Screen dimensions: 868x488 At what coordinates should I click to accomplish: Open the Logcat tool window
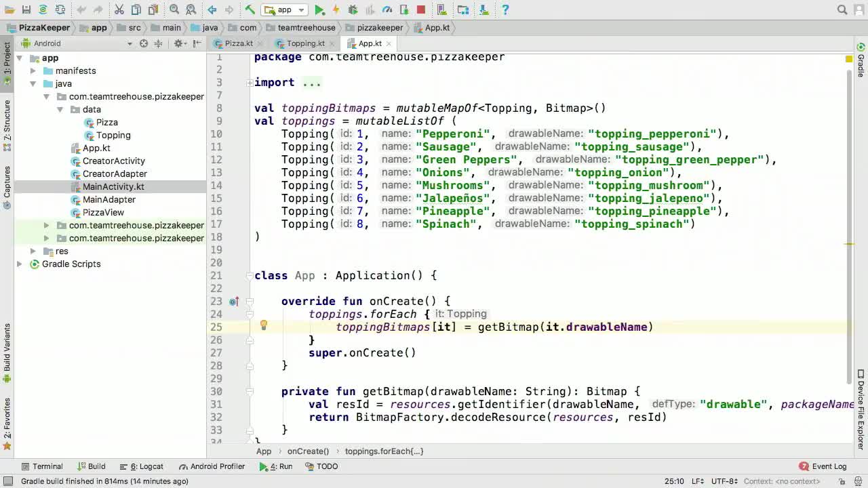click(142, 466)
